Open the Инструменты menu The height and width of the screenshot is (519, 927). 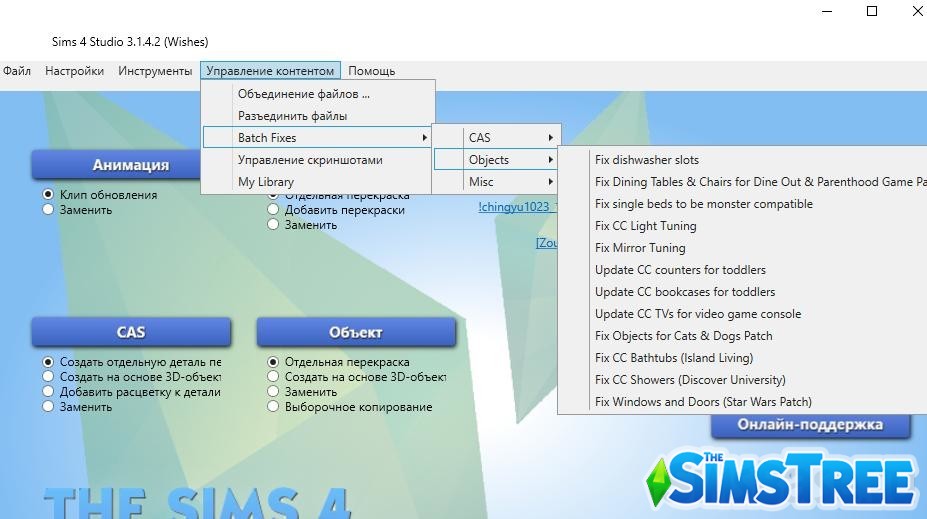point(155,71)
